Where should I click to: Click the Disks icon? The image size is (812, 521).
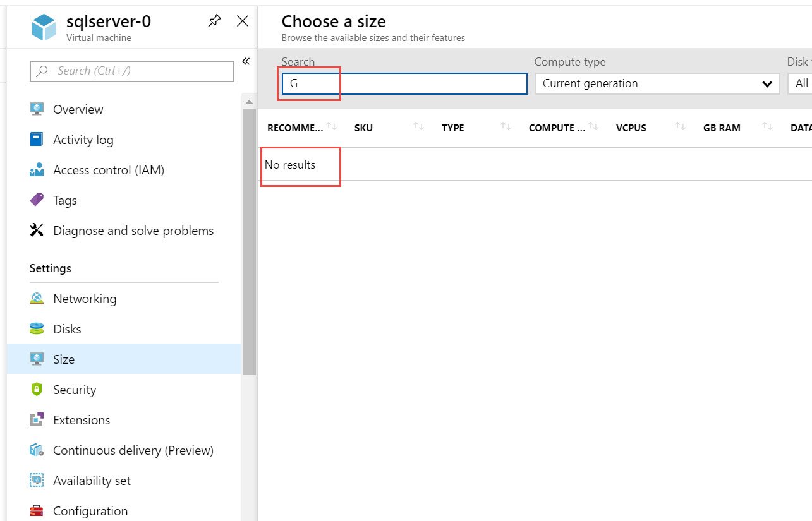pos(37,329)
